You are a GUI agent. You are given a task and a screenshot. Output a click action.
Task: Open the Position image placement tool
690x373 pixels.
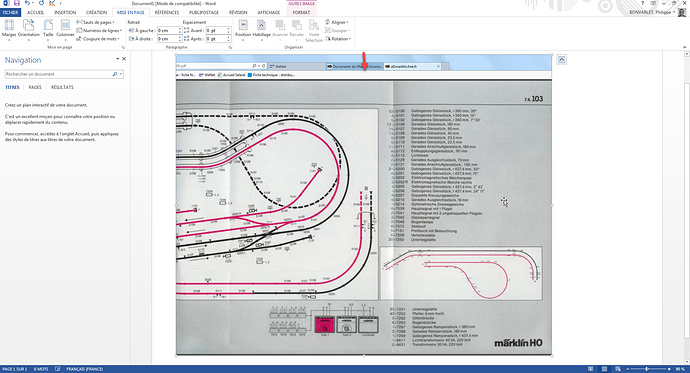tap(243, 29)
